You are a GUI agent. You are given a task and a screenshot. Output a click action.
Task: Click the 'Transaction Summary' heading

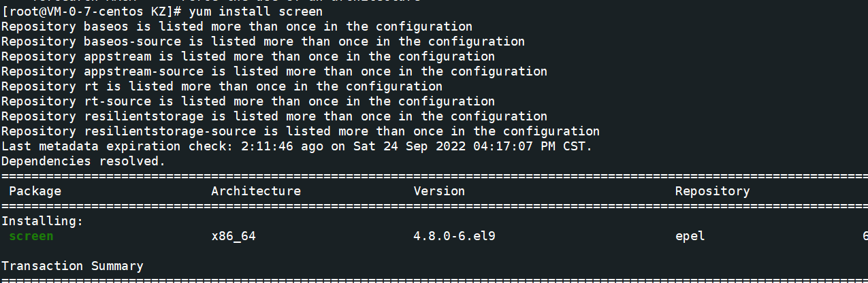pos(72,266)
